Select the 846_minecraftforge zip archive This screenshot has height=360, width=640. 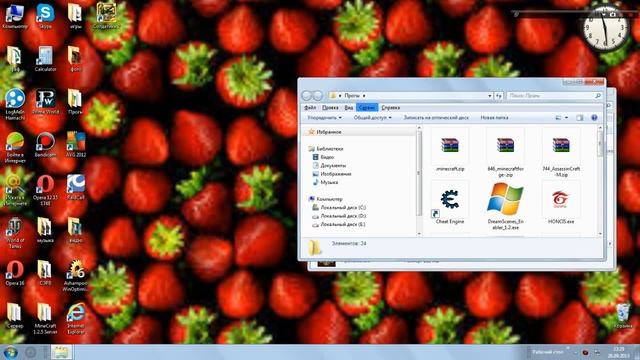pos(505,153)
